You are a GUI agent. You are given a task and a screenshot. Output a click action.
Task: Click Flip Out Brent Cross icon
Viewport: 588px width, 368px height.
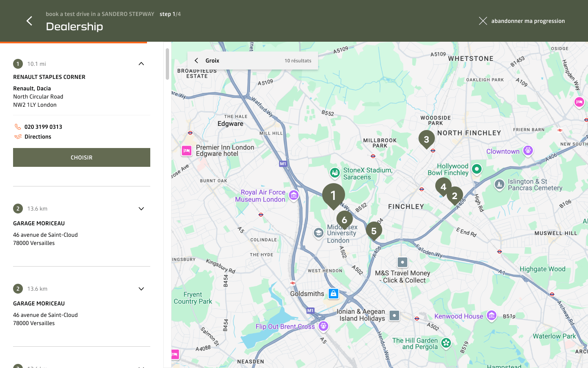pyautogui.click(x=323, y=326)
